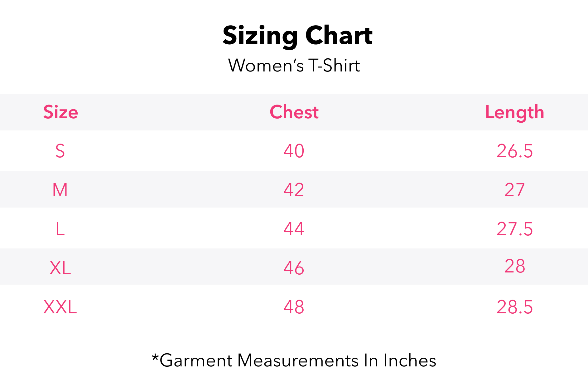Select chest value 48
Image resolution: width=588 pixels, height=392 pixels.
tap(294, 307)
